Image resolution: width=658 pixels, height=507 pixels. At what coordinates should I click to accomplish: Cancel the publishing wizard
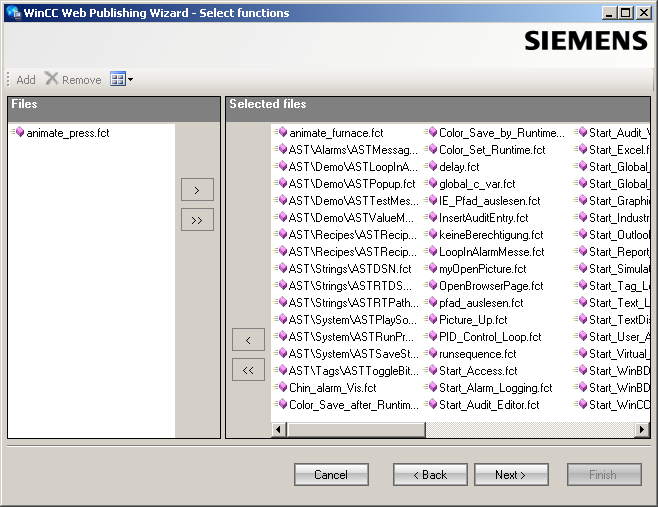(331, 474)
